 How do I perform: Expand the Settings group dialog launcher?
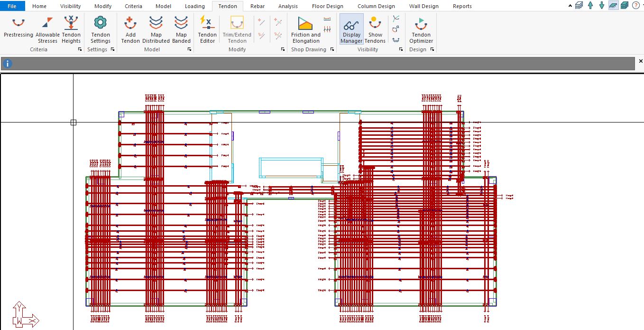tap(112, 49)
